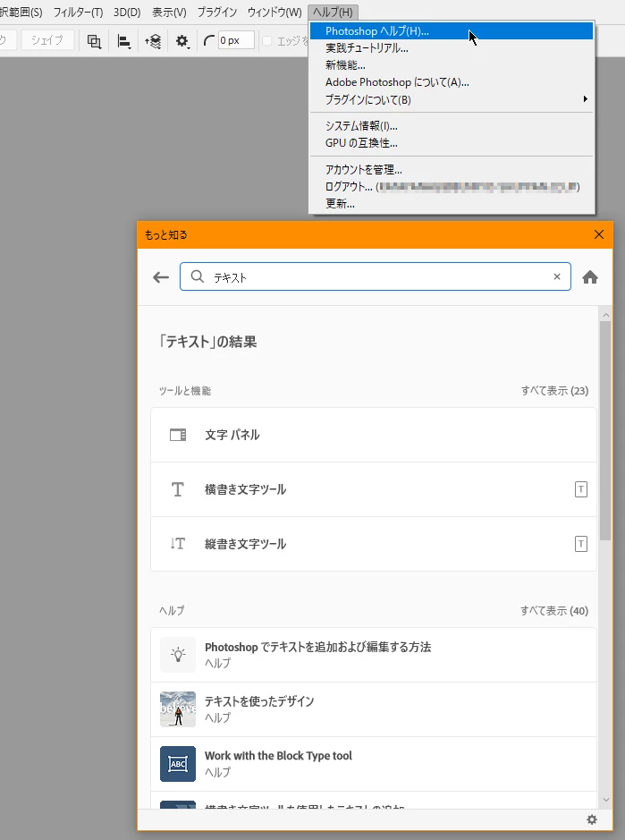Click the results panel vertical scrollbar thumb

[x=605, y=430]
